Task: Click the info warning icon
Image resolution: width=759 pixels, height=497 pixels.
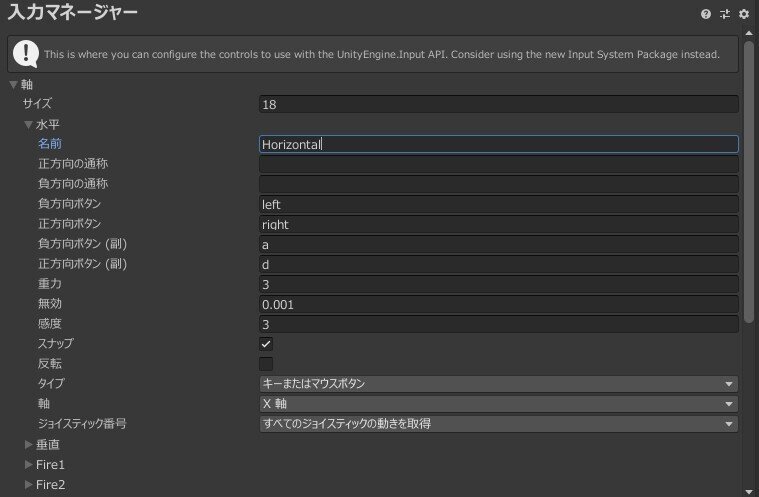Action: [27, 54]
